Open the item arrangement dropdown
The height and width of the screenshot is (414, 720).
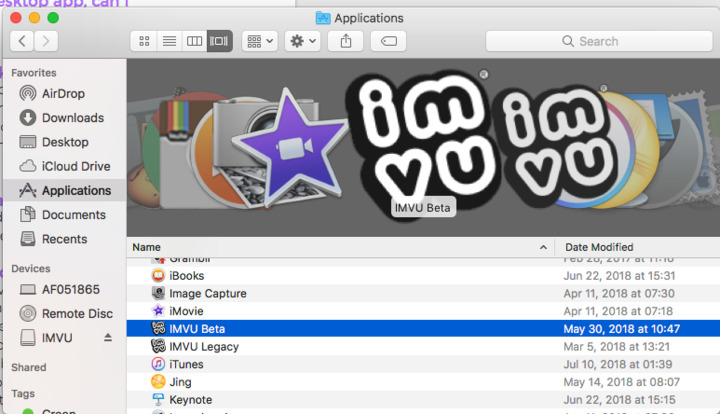[260, 41]
